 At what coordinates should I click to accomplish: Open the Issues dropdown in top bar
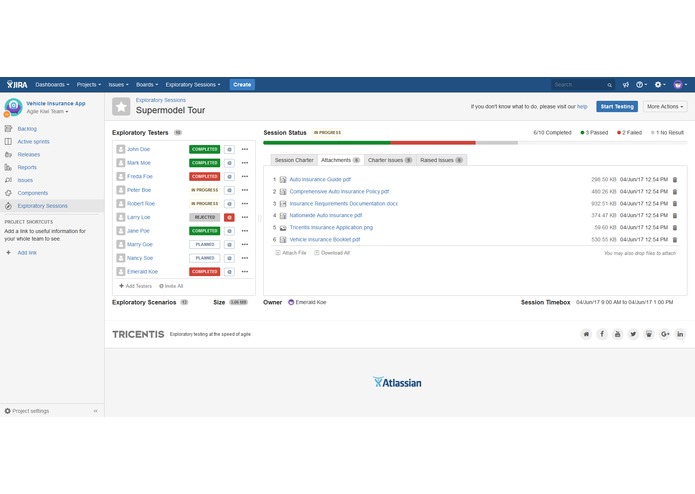[118, 85]
